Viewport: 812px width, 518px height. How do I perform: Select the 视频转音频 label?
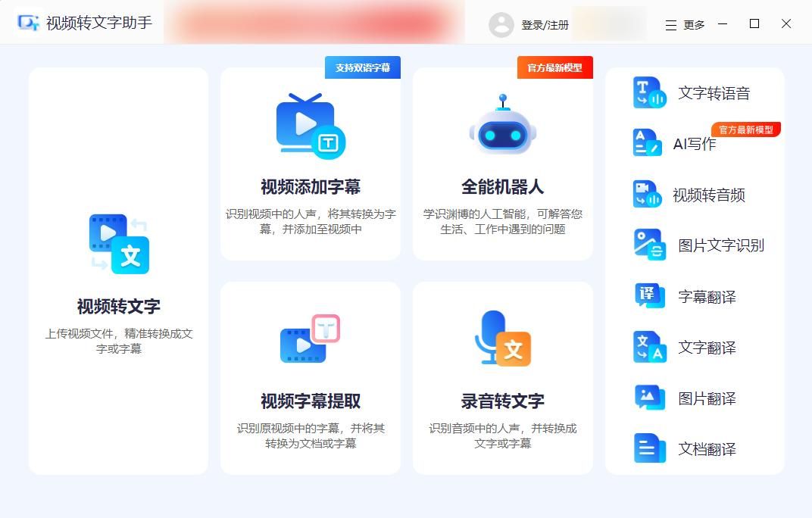click(708, 195)
